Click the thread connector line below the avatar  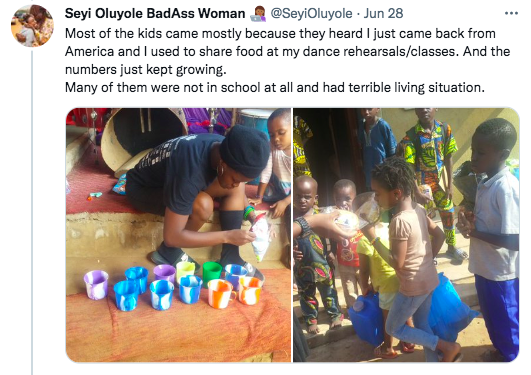pyautogui.click(x=32, y=212)
